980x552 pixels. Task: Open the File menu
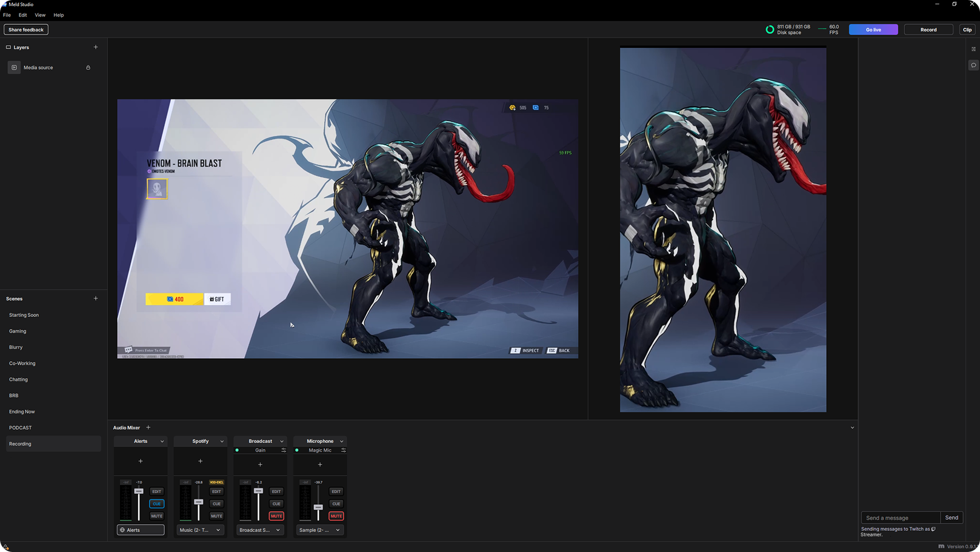pos(7,15)
